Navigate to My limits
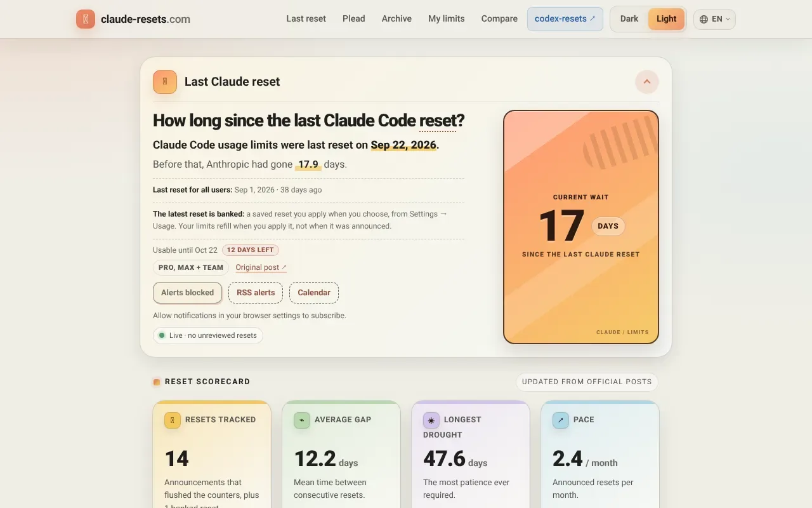 tap(447, 19)
